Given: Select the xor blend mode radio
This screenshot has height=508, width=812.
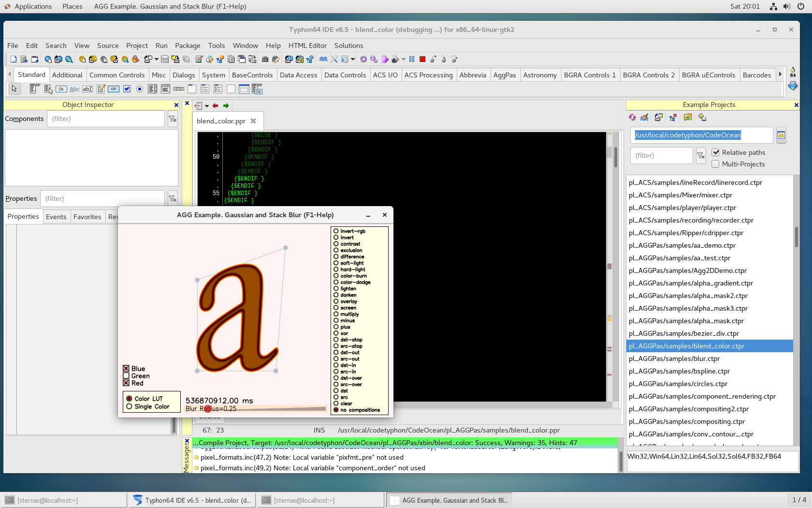Looking at the screenshot, I should pos(336,333).
